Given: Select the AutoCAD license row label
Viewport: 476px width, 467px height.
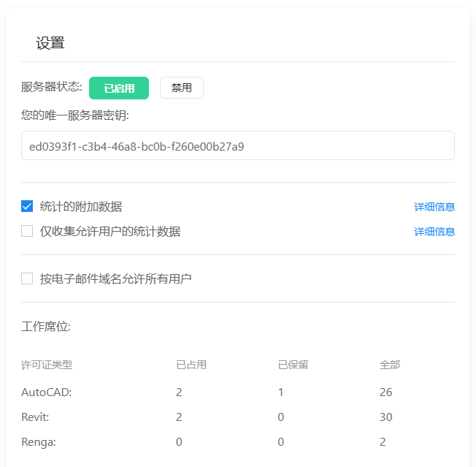Looking at the screenshot, I should point(46,392).
